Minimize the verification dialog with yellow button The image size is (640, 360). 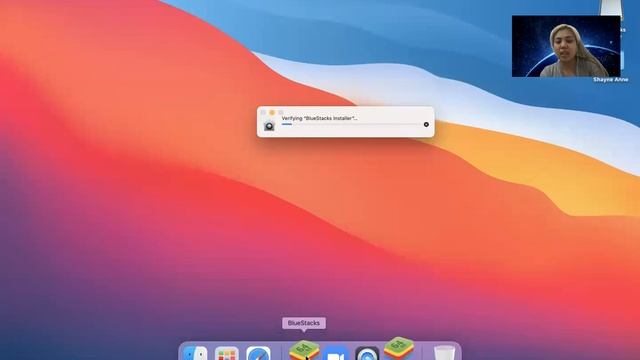coord(272,112)
